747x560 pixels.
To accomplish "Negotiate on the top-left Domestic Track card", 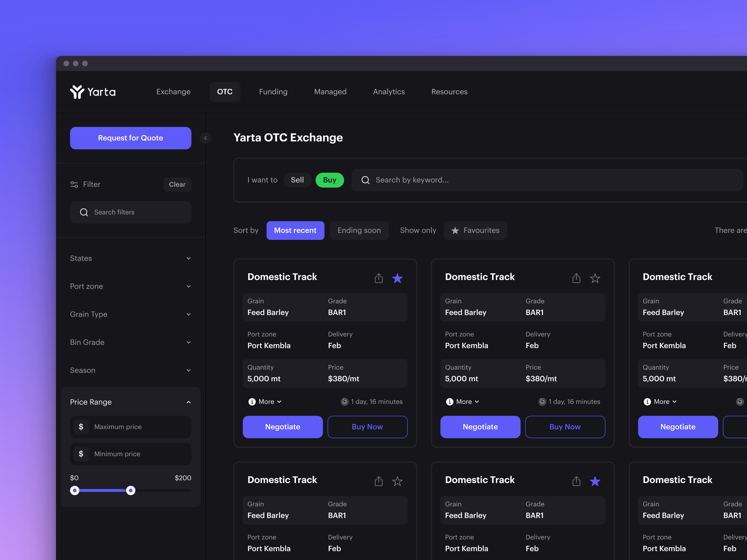I will (283, 427).
